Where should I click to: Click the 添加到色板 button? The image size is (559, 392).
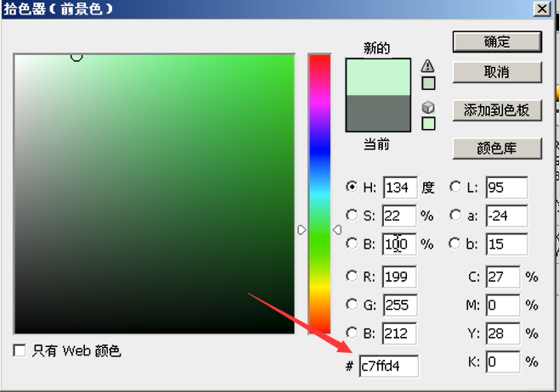pos(497,110)
